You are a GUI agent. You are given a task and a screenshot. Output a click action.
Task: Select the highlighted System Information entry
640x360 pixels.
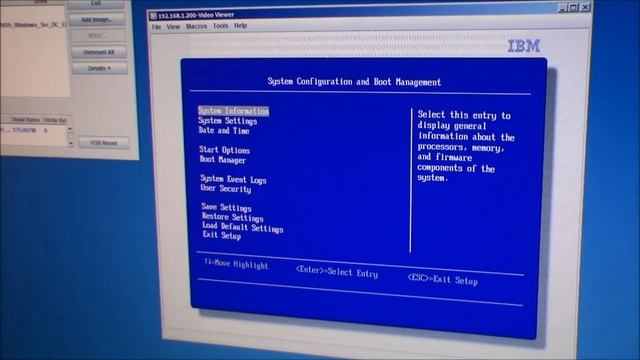233,111
